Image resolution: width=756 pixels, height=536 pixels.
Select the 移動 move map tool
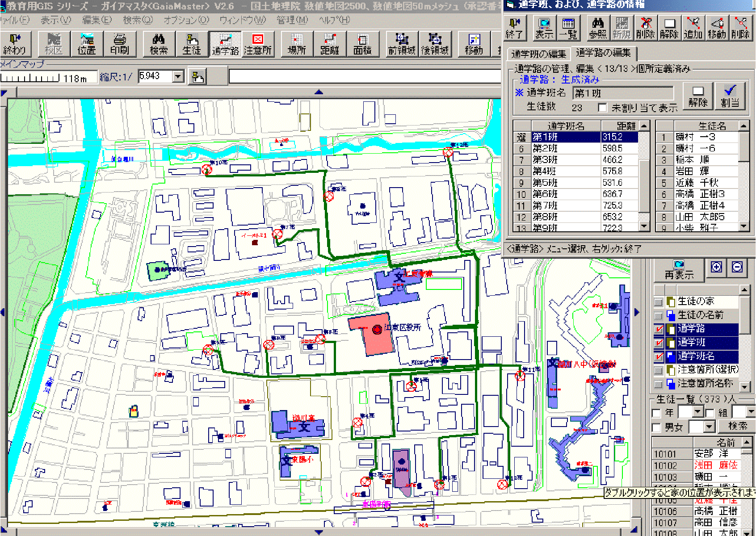coord(474,44)
